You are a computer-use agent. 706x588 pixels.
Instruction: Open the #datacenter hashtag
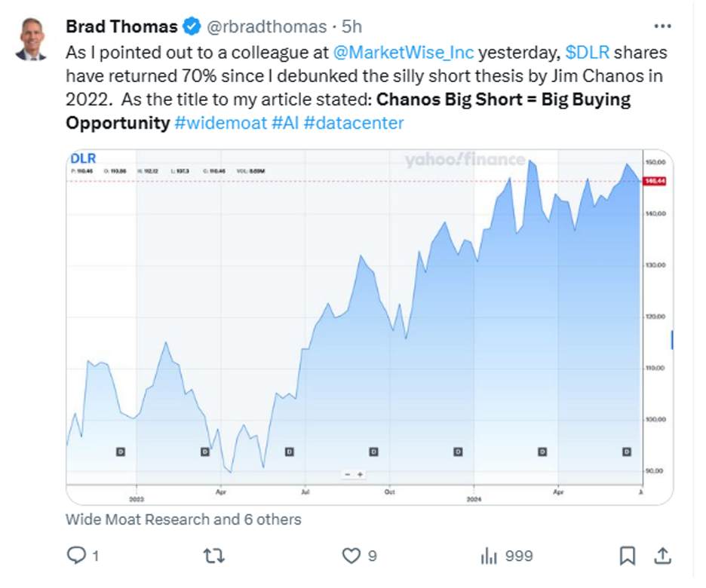tap(354, 123)
